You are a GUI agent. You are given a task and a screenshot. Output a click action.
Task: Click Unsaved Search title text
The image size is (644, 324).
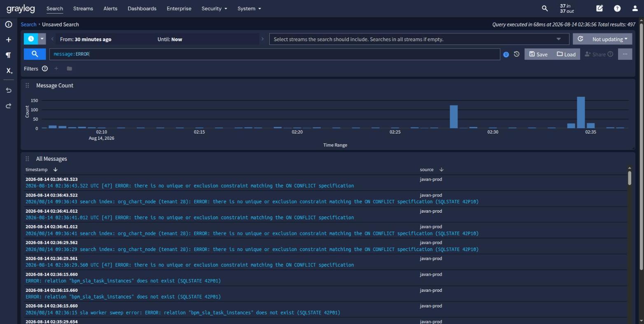61,24
